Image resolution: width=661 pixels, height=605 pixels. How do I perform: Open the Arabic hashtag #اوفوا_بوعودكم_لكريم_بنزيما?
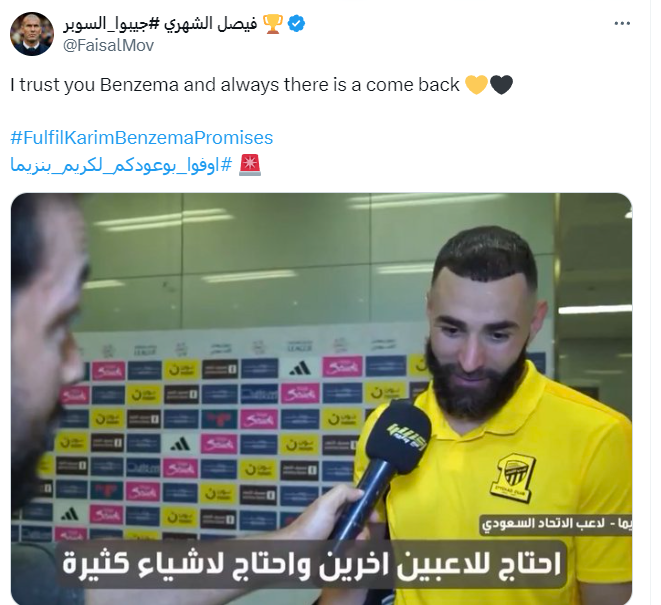[x=121, y=165]
